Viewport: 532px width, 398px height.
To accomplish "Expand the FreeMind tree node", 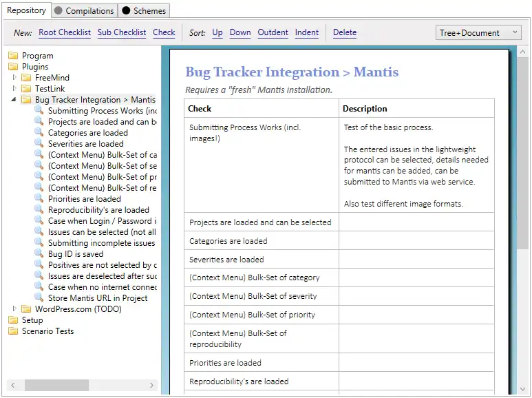I will (14, 77).
